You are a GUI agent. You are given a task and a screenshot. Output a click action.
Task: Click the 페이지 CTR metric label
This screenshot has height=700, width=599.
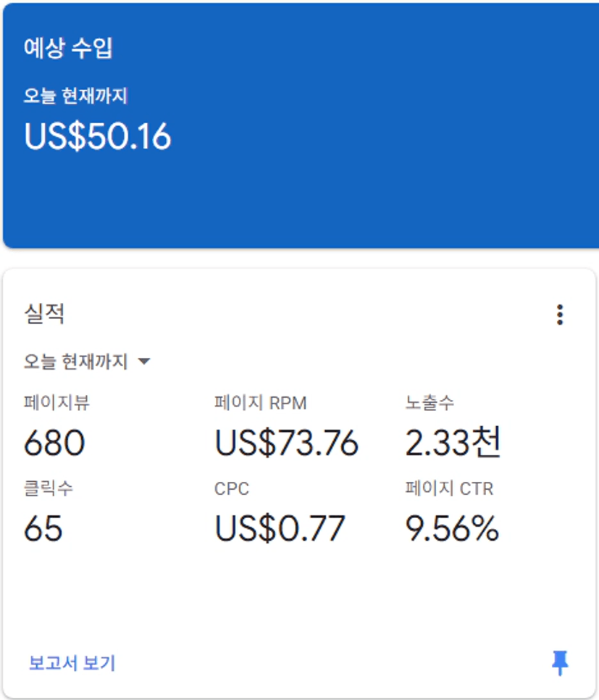pos(449,488)
